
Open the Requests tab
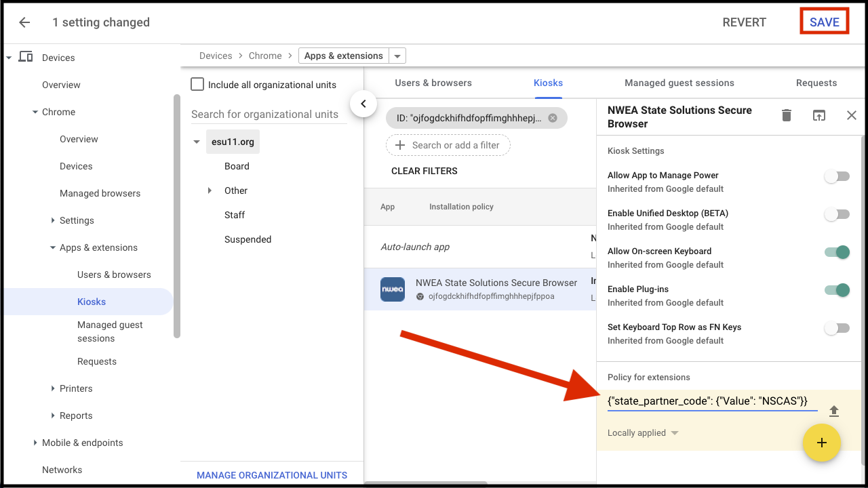[816, 83]
